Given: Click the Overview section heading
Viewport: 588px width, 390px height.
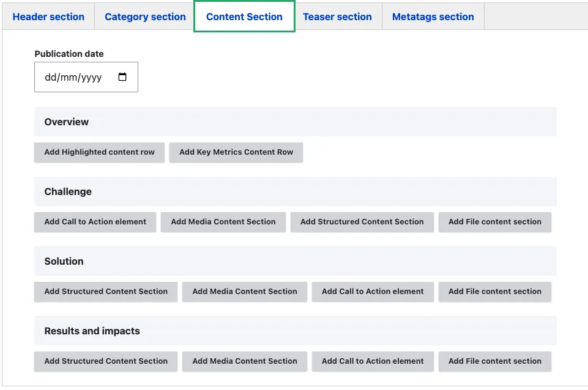Looking at the screenshot, I should (66, 122).
